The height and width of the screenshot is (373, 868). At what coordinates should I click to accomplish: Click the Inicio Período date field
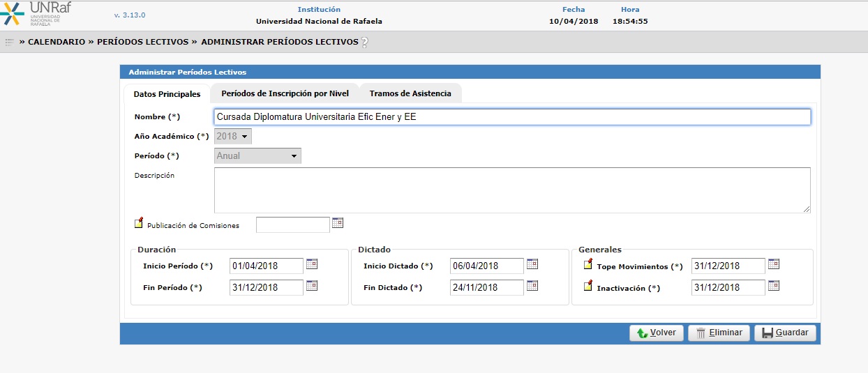pos(267,266)
